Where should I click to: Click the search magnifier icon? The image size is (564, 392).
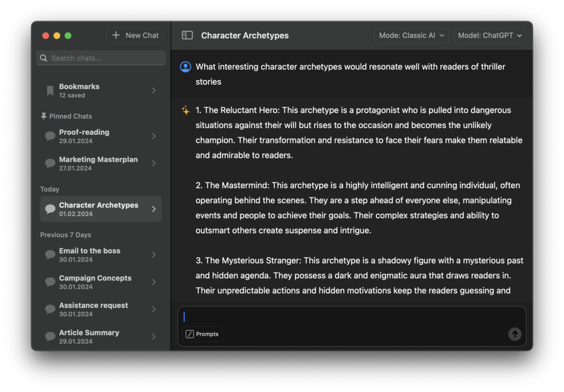click(x=44, y=58)
